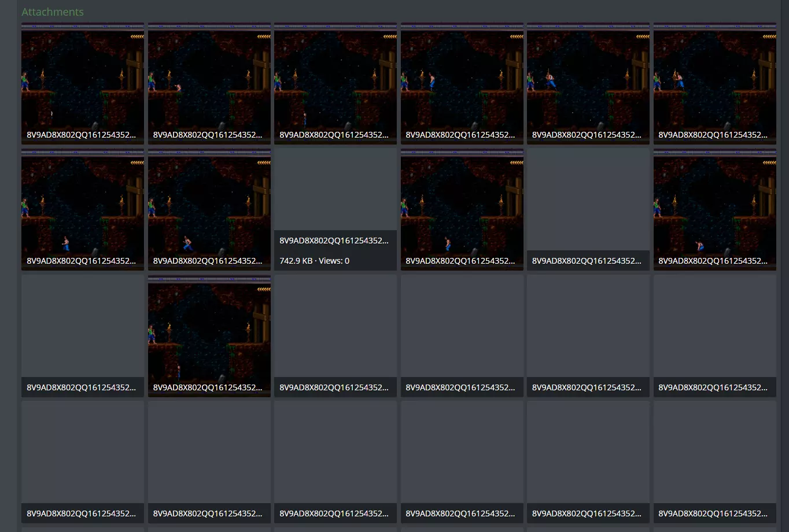Open the hovered attachment showing 742.9 KB

pyautogui.click(x=335, y=210)
